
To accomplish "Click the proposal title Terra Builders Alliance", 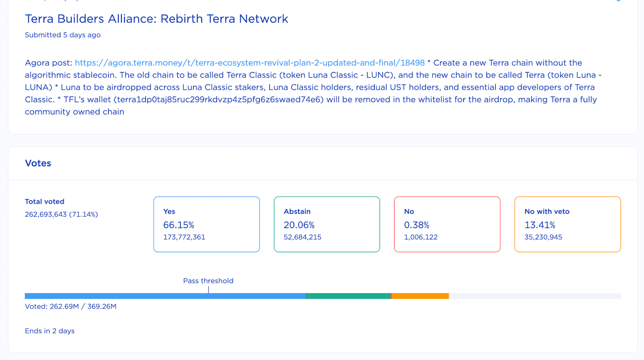I will pos(156,19).
